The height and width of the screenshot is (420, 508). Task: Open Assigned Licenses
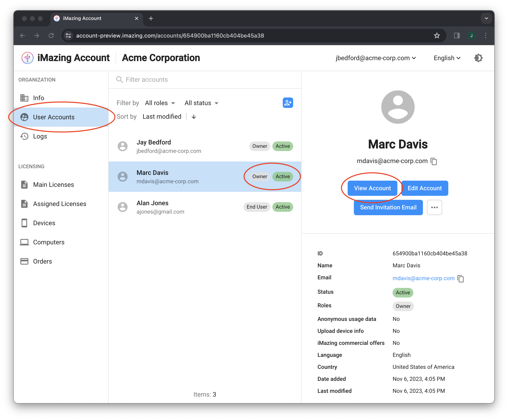pos(61,204)
